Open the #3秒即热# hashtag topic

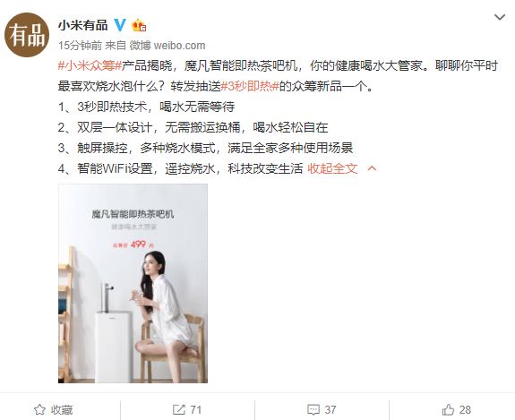coord(250,86)
